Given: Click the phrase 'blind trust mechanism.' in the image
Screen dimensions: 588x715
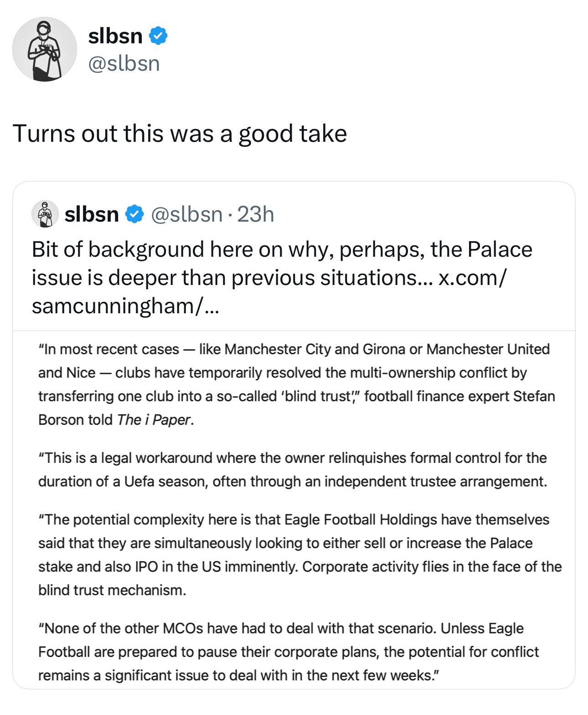Looking at the screenshot, I should [112, 591].
